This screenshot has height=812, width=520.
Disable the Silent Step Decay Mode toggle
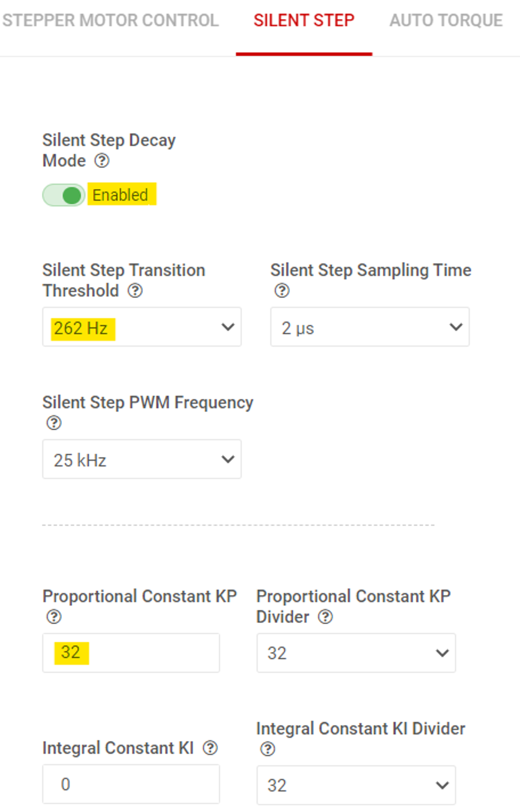(x=64, y=194)
